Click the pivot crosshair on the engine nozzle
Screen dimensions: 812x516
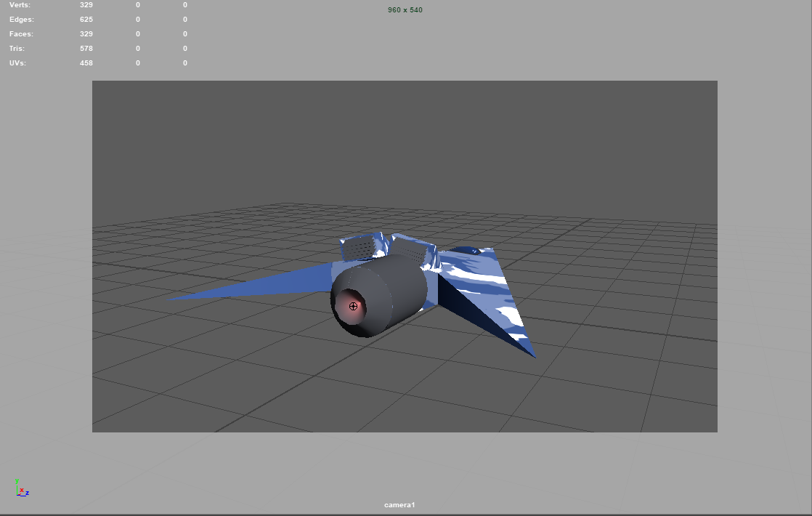click(x=353, y=306)
